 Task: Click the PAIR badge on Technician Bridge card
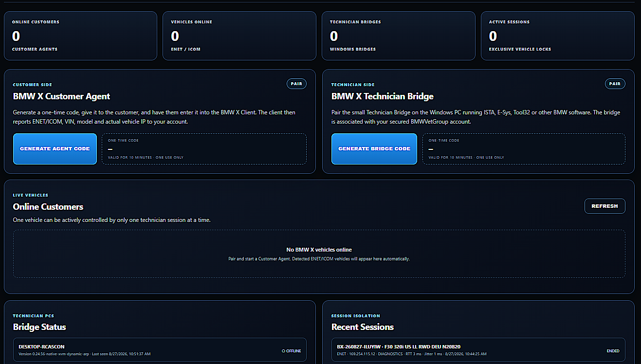615,84
